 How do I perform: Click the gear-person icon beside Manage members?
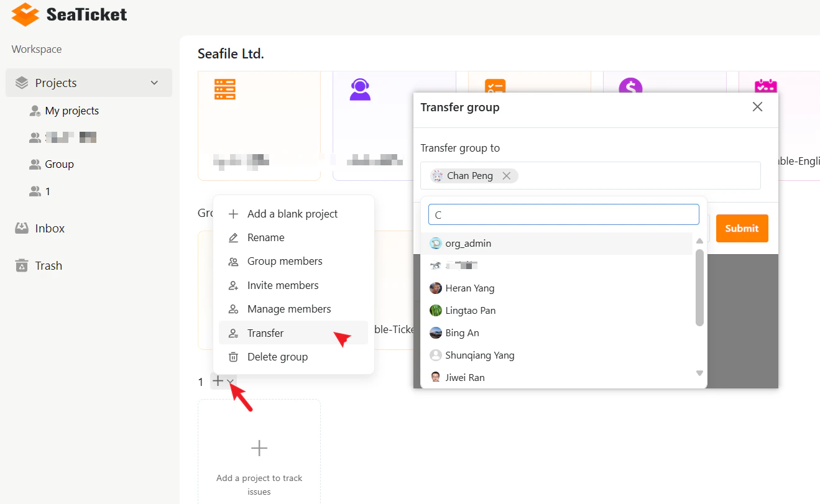pyautogui.click(x=233, y=309)
